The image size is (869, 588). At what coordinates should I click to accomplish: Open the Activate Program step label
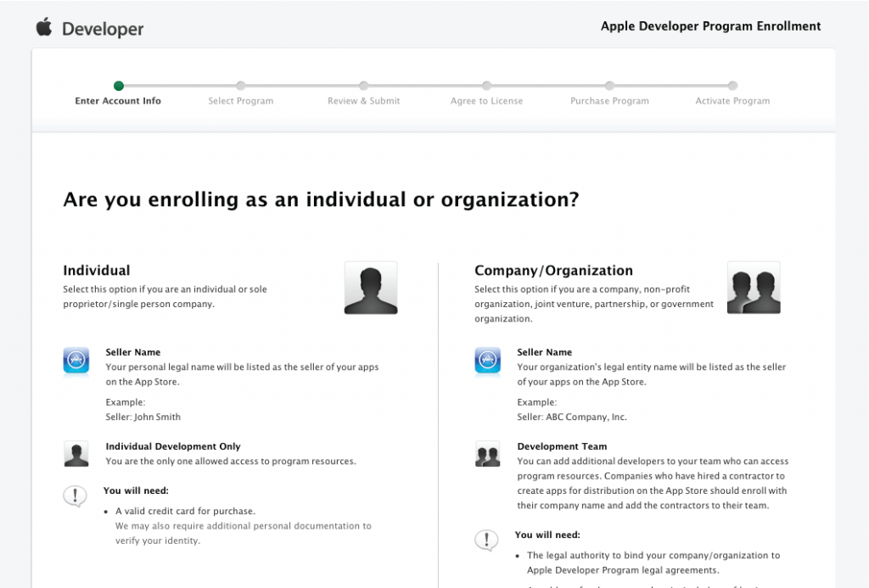[732, 101]
